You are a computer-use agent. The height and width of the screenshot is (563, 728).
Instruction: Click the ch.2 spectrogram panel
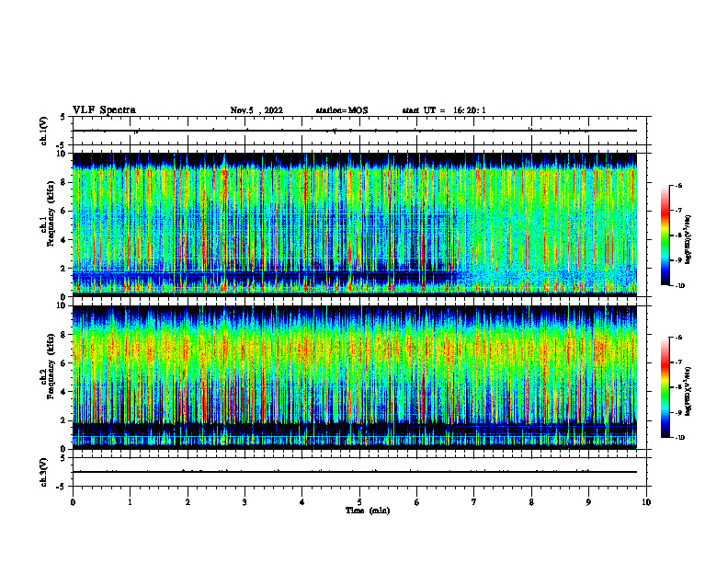[355, 377]
